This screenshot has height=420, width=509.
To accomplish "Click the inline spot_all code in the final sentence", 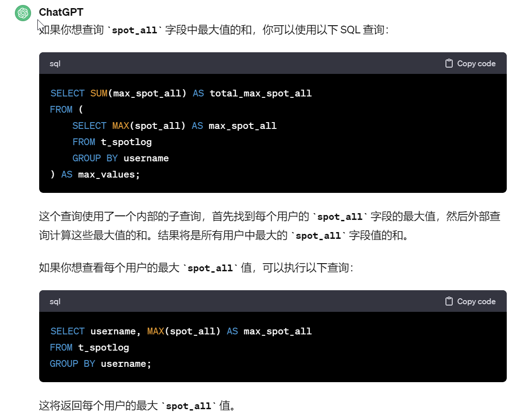I will point(189,406).
